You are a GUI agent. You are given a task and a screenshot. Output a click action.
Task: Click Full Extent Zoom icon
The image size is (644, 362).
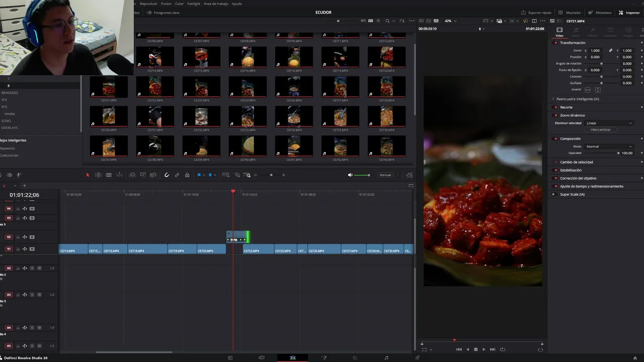226,175
